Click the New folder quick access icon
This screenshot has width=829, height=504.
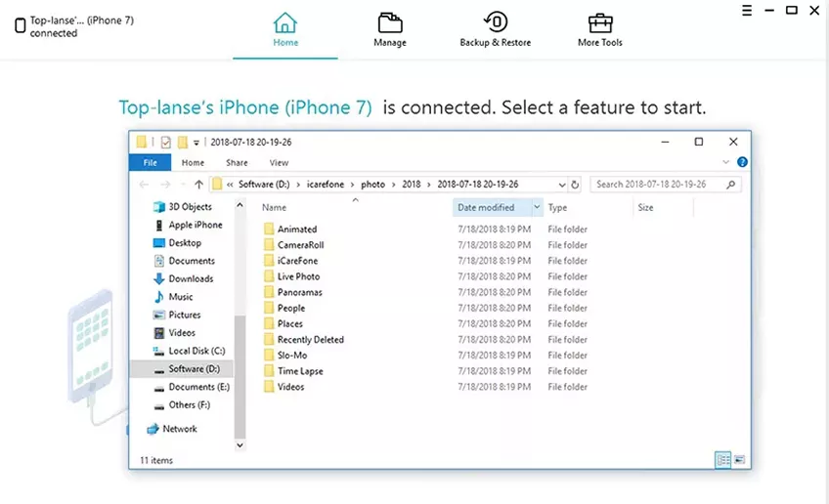pyautogui.click(x=183, y=142)
